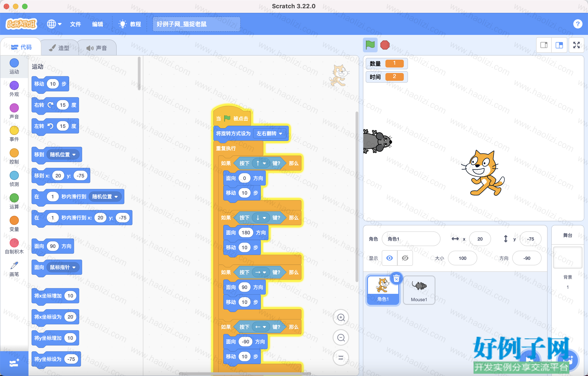Viewport: 588px width, 376px height.
Task: Switch to the 声音 sounds tab
Action: (x=97, y=48)
